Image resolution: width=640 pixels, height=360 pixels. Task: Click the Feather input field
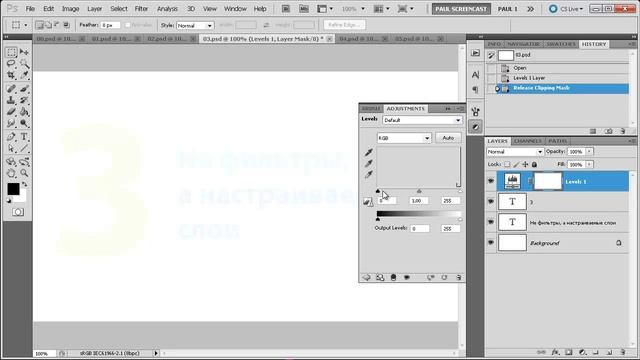tap(110, 25)
